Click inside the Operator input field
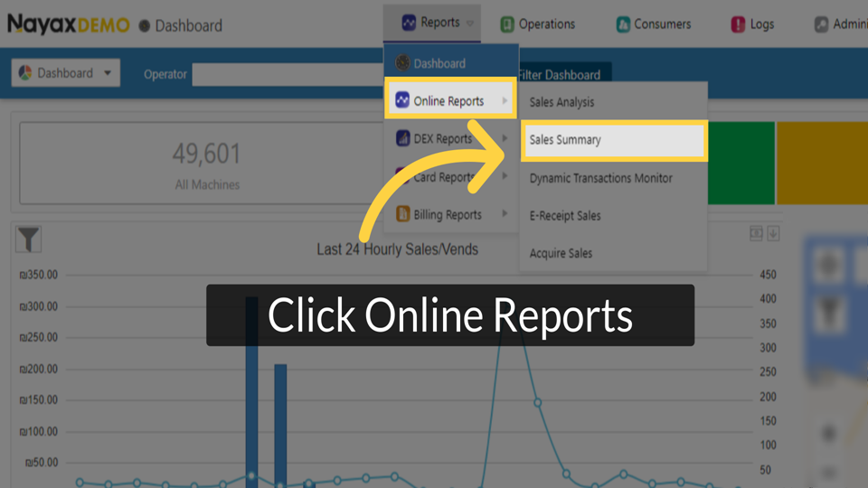 tap(288, 74)
